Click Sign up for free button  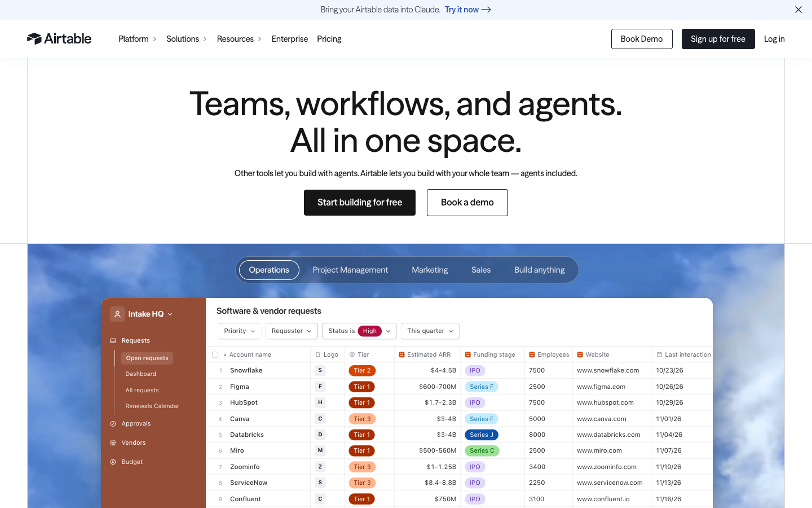coord(718,39)
